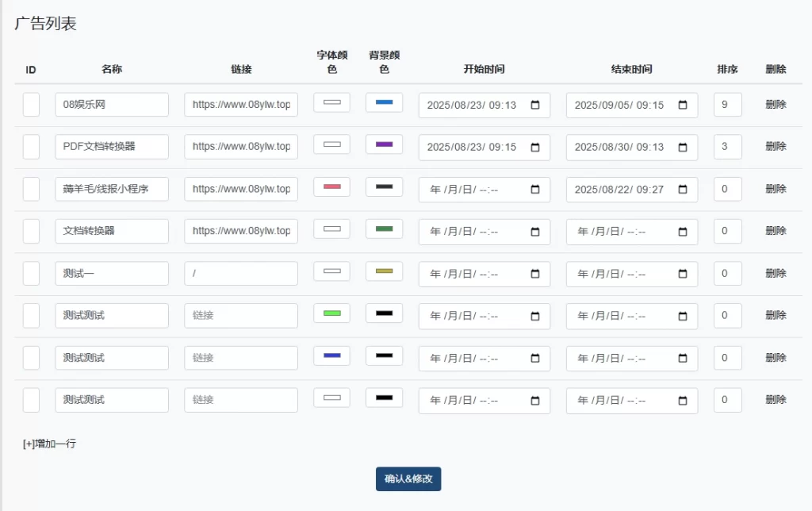This screenshot has width=812, height=511.
Task: Open green background swatch for 文档转换器
Action: [384, 229]
